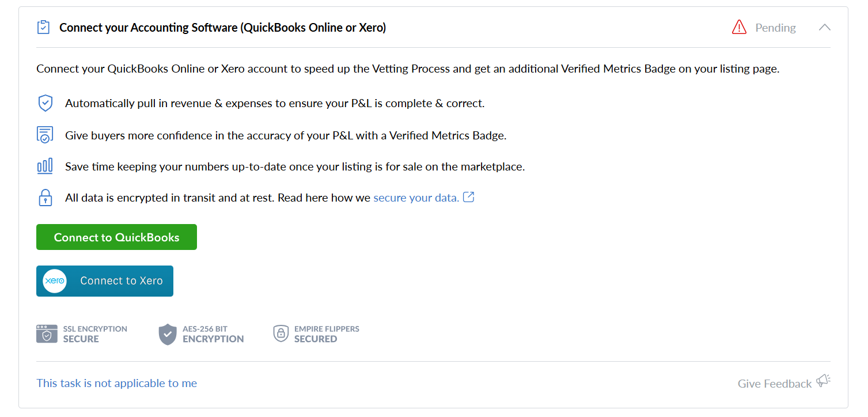Open the Give Feedback link

pos(774,384)
